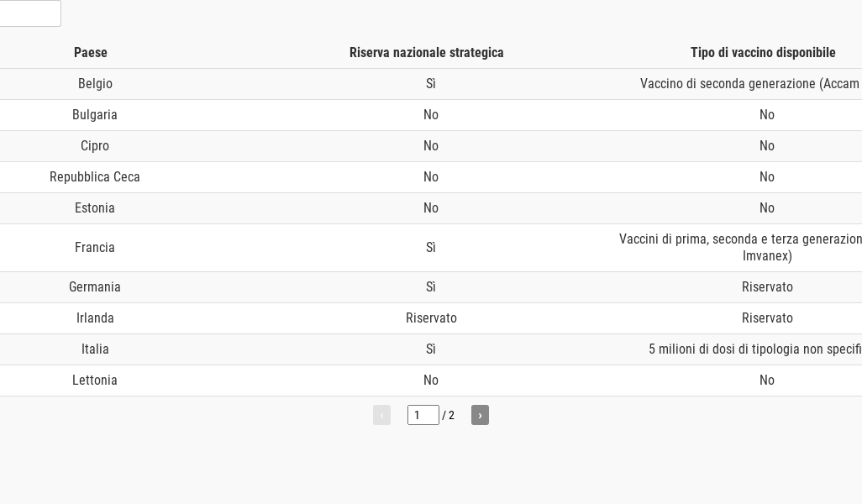Image resolution: width=862 pixels, height=504 pixels.
Task: Click Irlanda's Riservato strategic reserve cell
Action: point(431,318)
